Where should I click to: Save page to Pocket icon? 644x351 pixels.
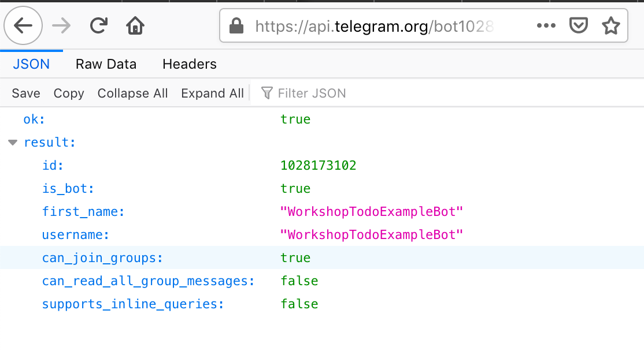point(579,26)
